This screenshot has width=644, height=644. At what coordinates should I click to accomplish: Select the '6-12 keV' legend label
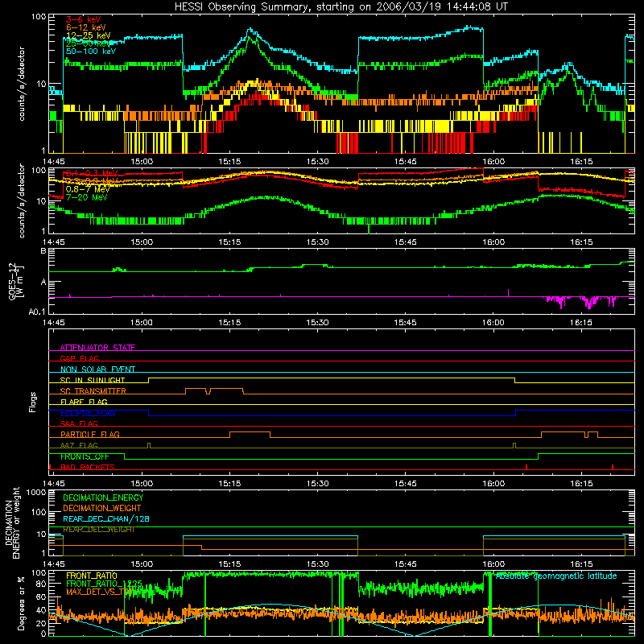[x=86, y=27]
